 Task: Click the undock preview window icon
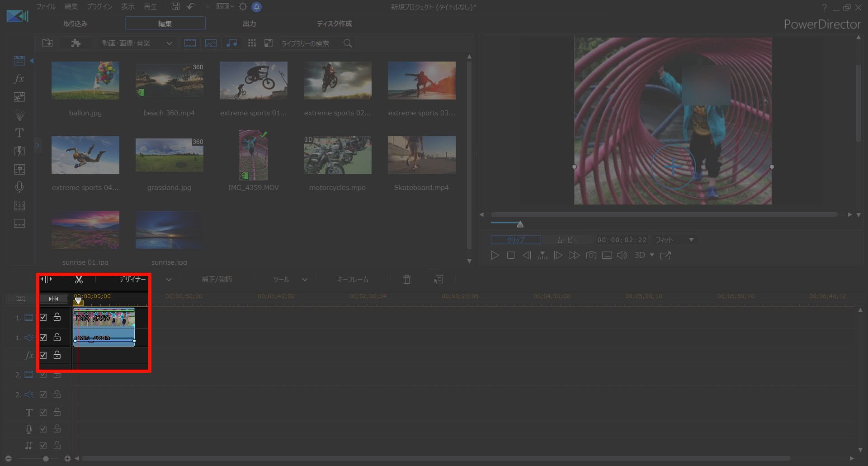click(x=665, y=255)
